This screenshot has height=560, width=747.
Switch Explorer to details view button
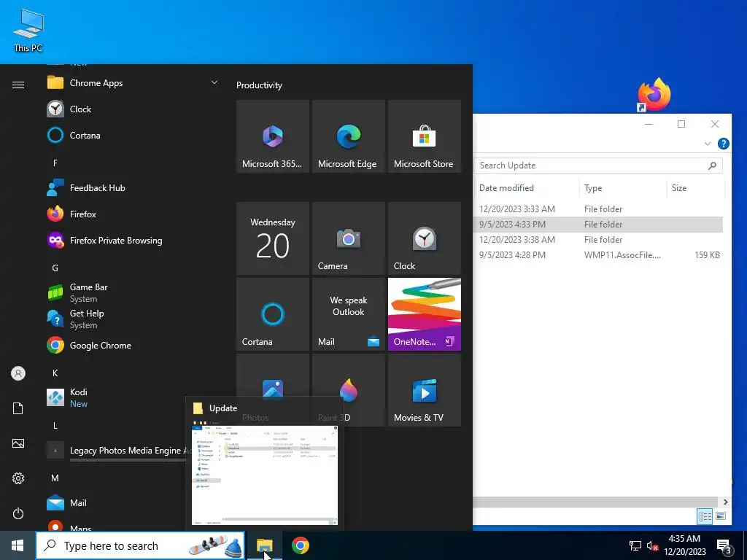tap(705, 516)
